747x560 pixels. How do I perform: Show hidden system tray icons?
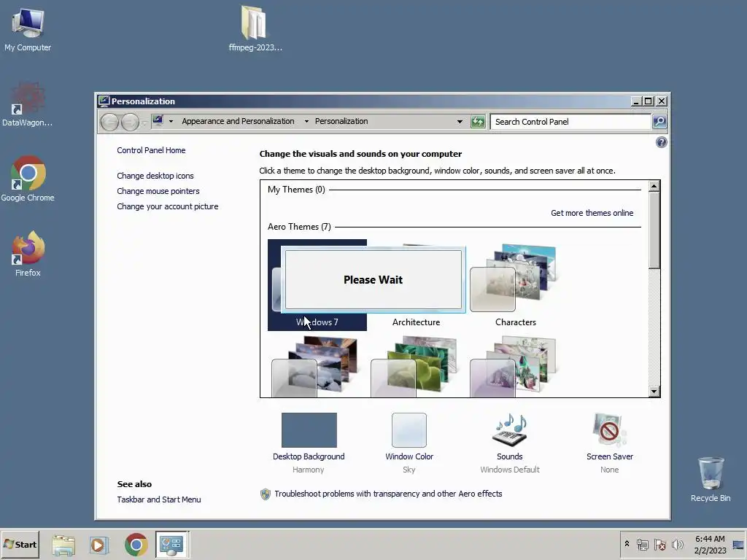(x=627, y=544)
